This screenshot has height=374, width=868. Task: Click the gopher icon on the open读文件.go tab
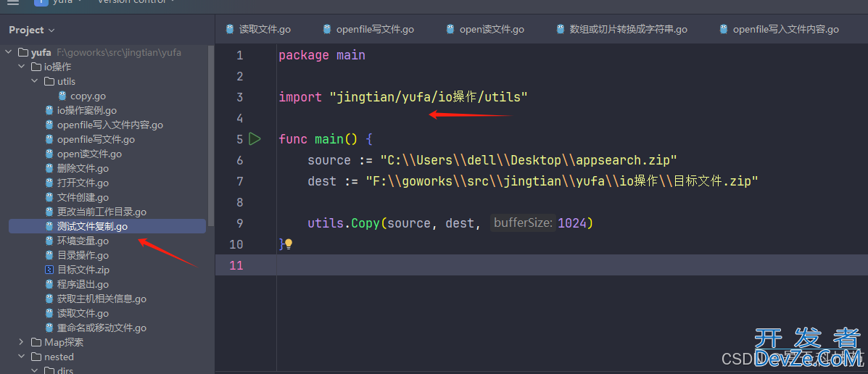(x=450, y=29)
